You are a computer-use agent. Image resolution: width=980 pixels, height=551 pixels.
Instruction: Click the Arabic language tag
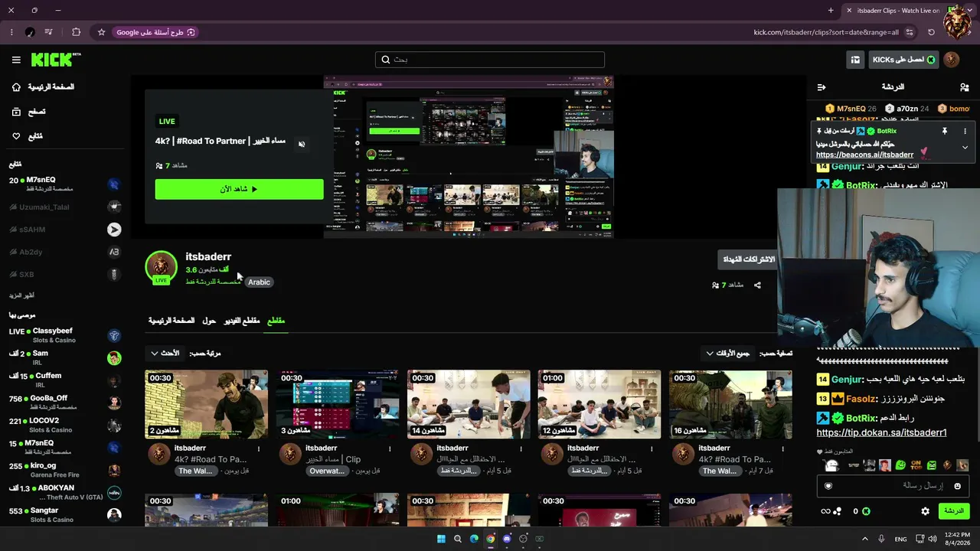(259, 282)
